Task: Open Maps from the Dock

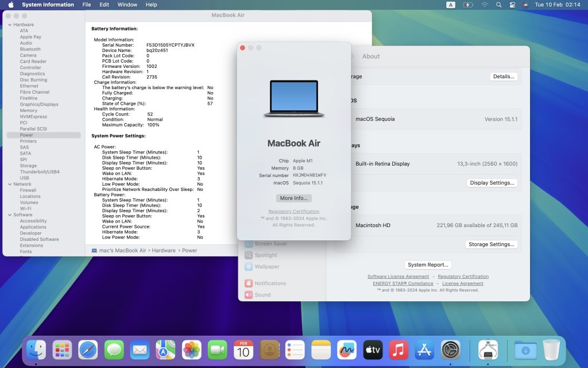Action: tap(165, 350)
